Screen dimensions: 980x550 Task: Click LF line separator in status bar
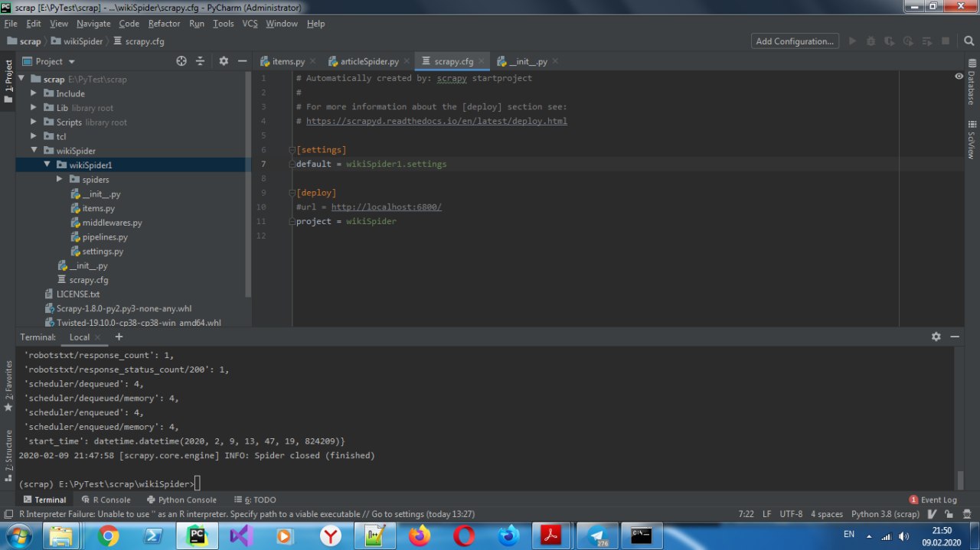coord(767,514)
